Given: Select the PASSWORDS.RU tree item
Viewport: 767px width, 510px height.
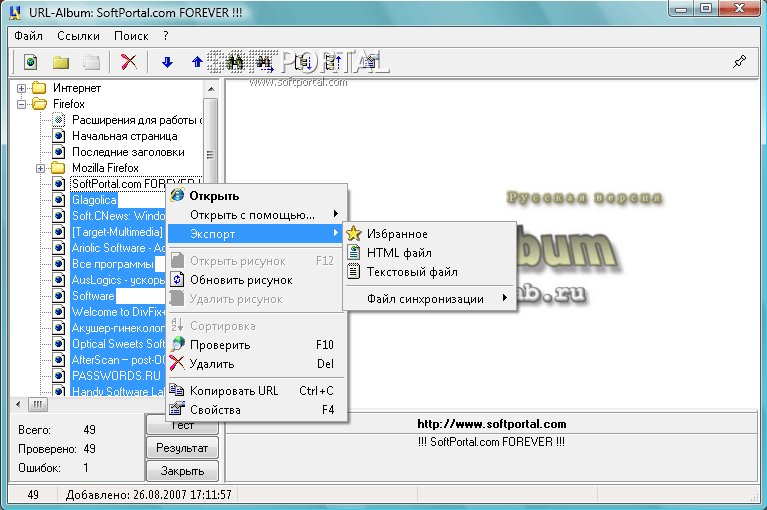Looking at the screenshot, I should tap(116, 376).
